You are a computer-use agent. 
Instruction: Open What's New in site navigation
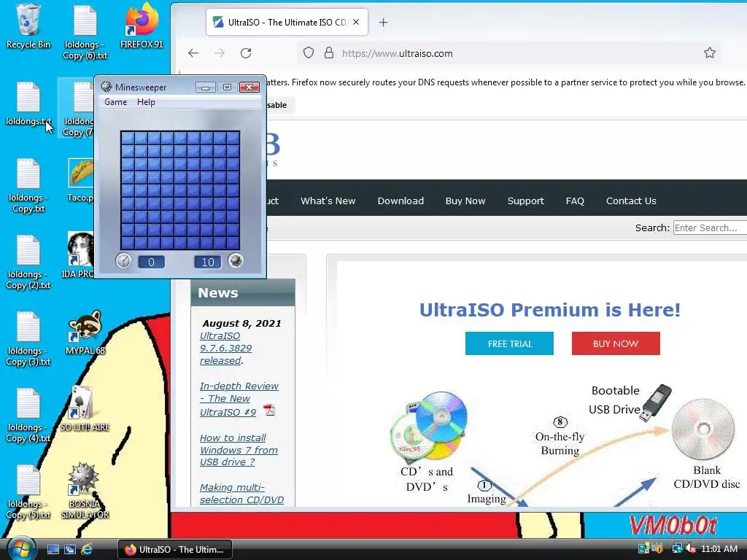(328, 201)
